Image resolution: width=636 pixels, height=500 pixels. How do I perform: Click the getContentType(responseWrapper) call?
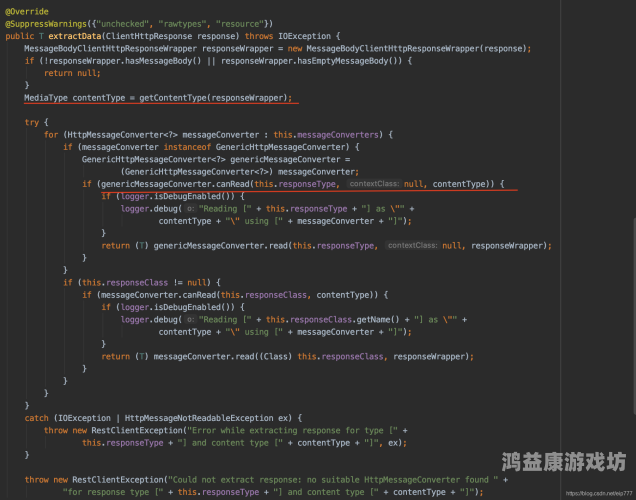click(x=213, y=98)
